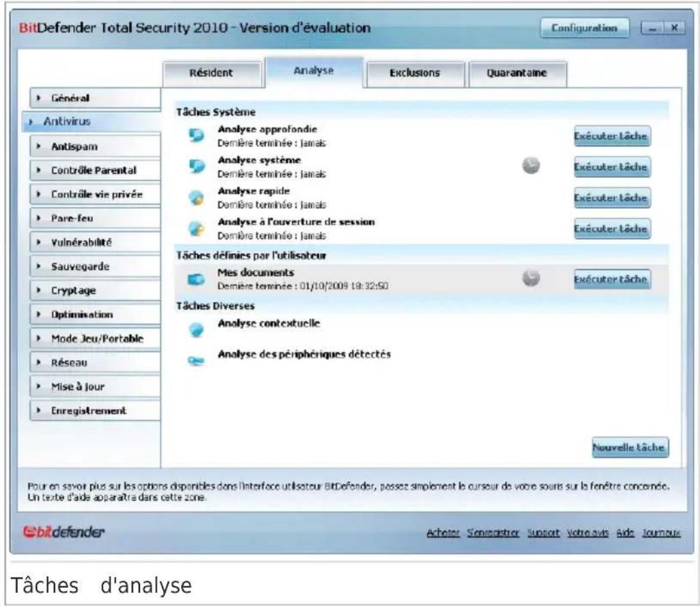Run the Analyse rapide task

coord(611,198)
